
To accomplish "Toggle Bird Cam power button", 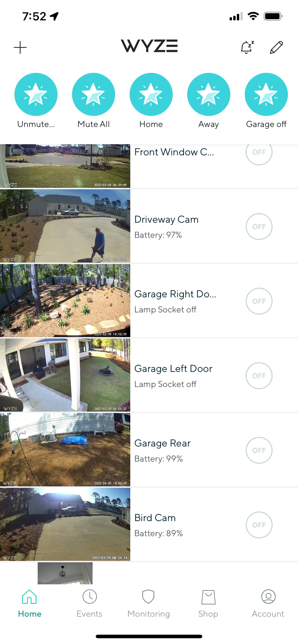I will (x=259, y=524).
